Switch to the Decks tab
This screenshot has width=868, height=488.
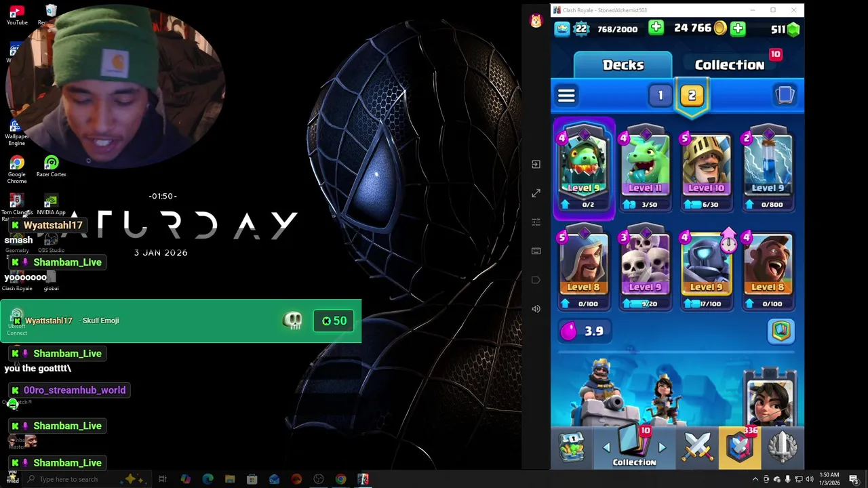pos(623,65)
